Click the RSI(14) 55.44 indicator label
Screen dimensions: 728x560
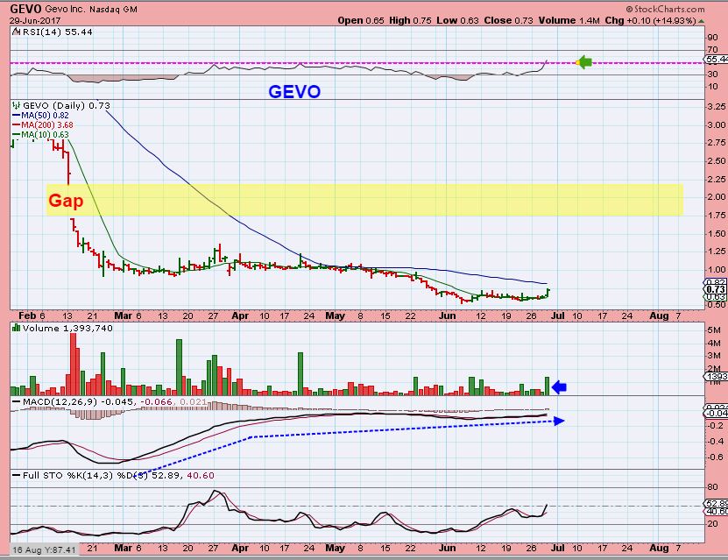(x=57, y=32)
